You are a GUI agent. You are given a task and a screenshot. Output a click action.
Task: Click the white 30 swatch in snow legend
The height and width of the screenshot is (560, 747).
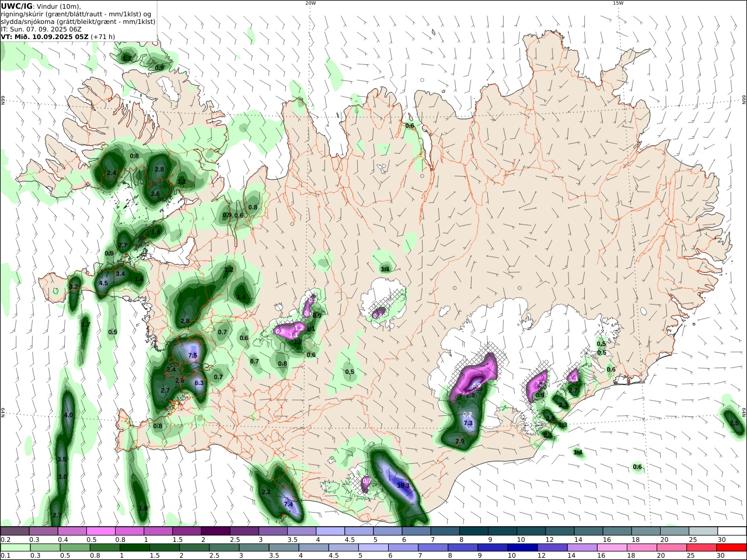click(x=732, y=531)
